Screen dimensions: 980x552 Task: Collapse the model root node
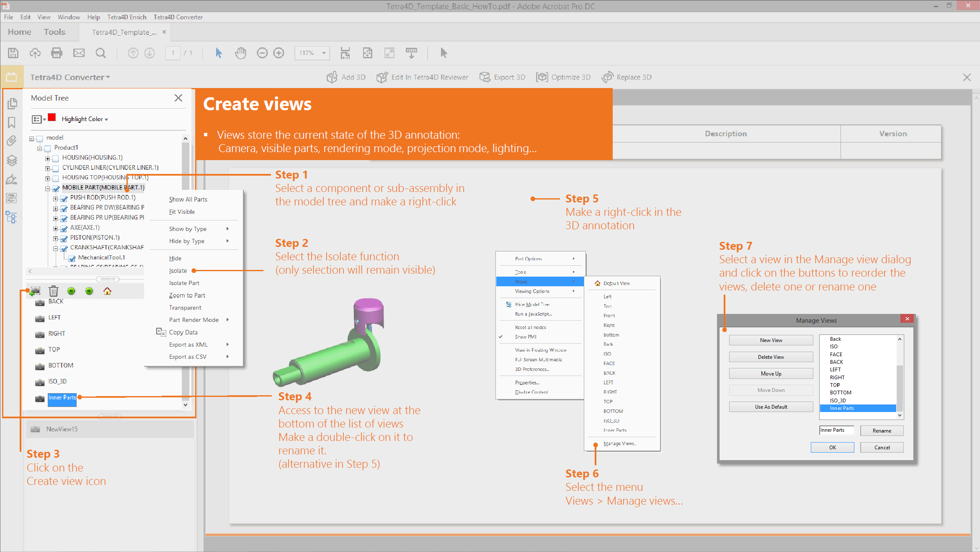point(32,139)
